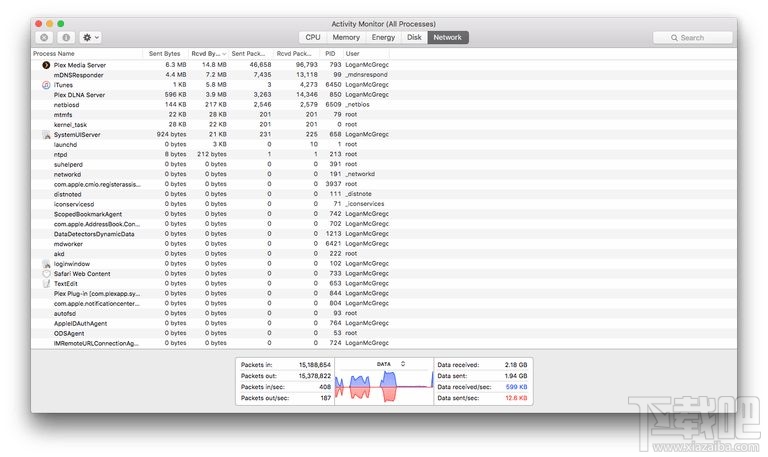This screenshot has height=457, width=768.
Task: Click the Data sent/sec value 12.6 KB
Action: [516, 398]
